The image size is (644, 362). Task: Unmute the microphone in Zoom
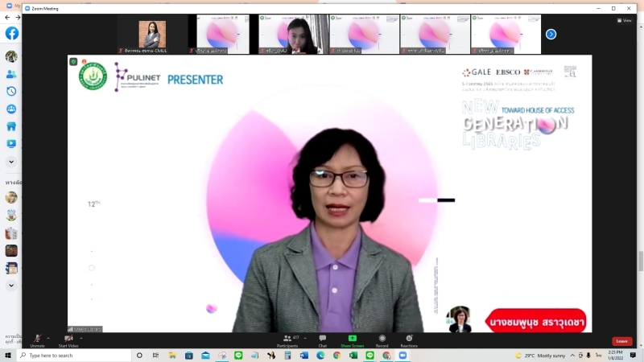(37, 339)
